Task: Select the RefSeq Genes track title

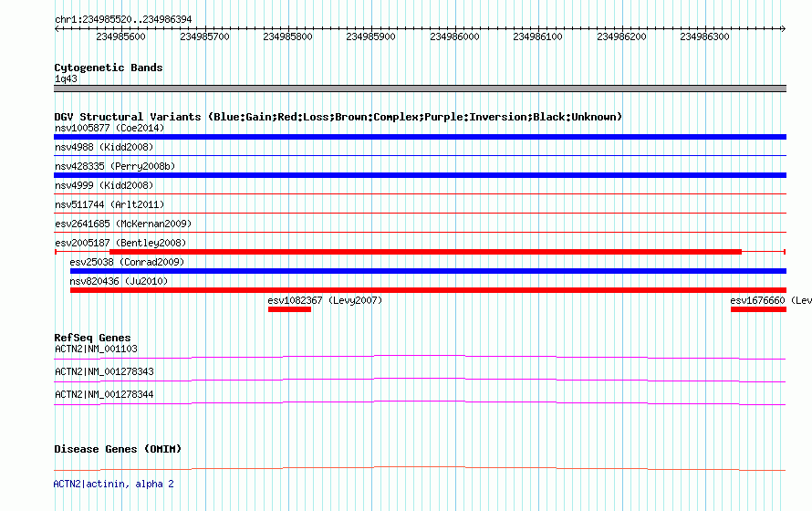Action: [92, 338]
